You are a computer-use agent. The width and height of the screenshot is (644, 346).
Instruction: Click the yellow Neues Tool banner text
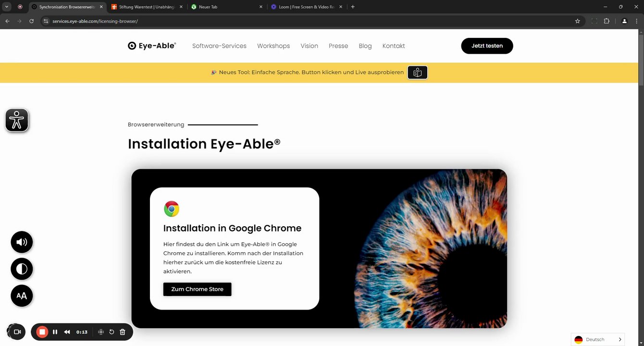tap(311, 73)
